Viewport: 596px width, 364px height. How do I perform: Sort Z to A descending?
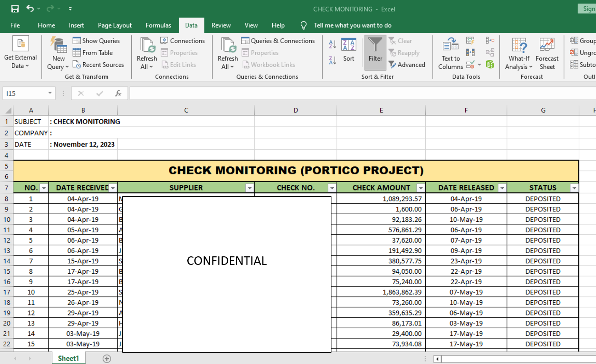(x=333, y=61)
